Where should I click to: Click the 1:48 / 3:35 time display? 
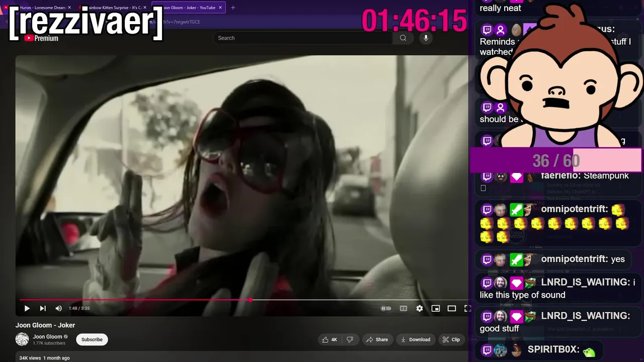pos(79,308)
